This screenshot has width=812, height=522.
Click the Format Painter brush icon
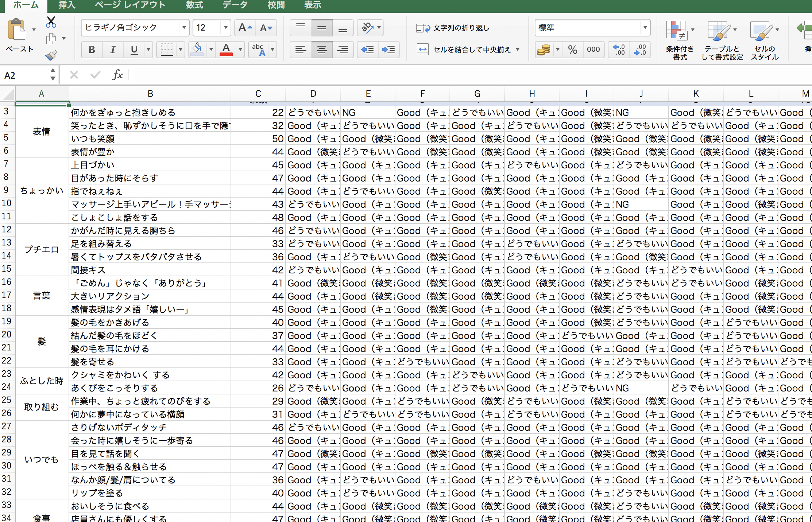[x=51, y=55]
